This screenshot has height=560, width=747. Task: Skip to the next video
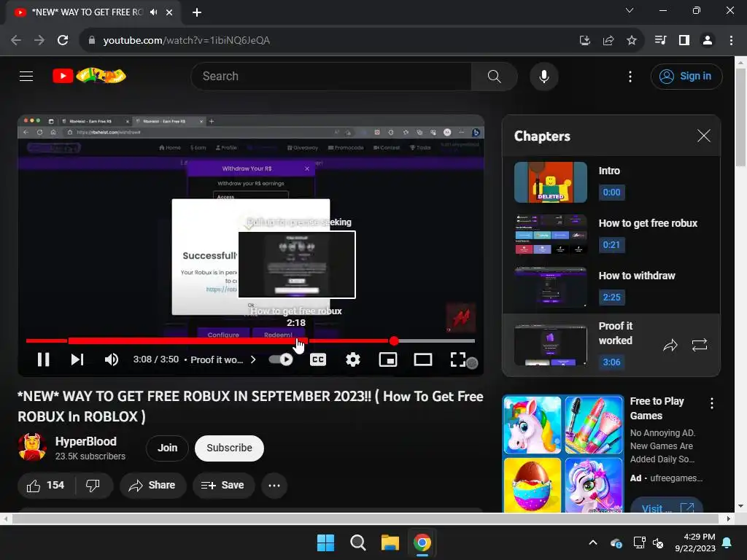click(x=77, y=359)
